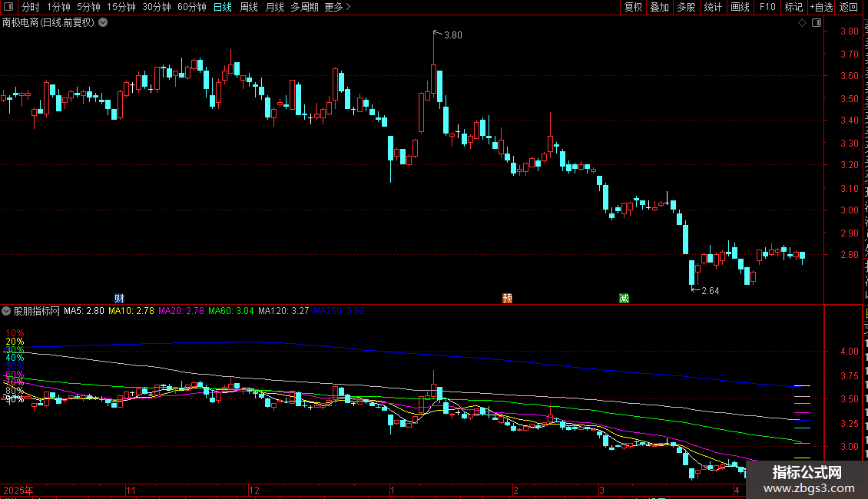Click the 10% red percentage label
868x499 pixels.
click(x=15, y=333)
